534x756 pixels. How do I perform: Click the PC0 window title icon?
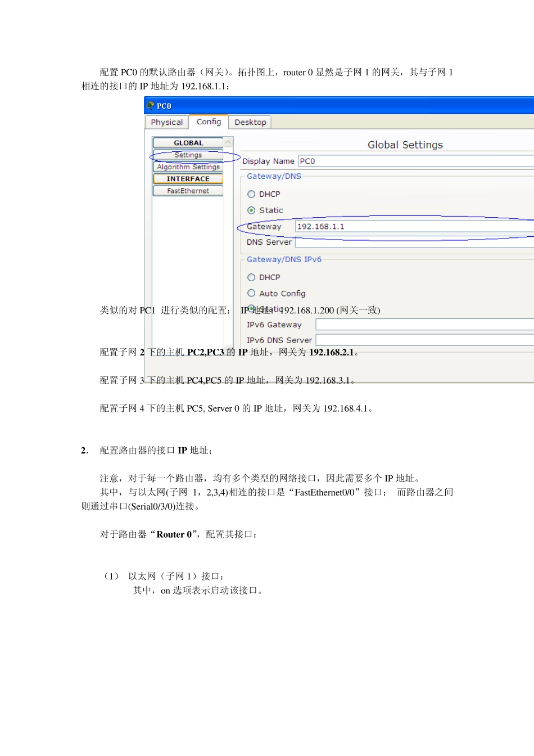pos(151,106)
